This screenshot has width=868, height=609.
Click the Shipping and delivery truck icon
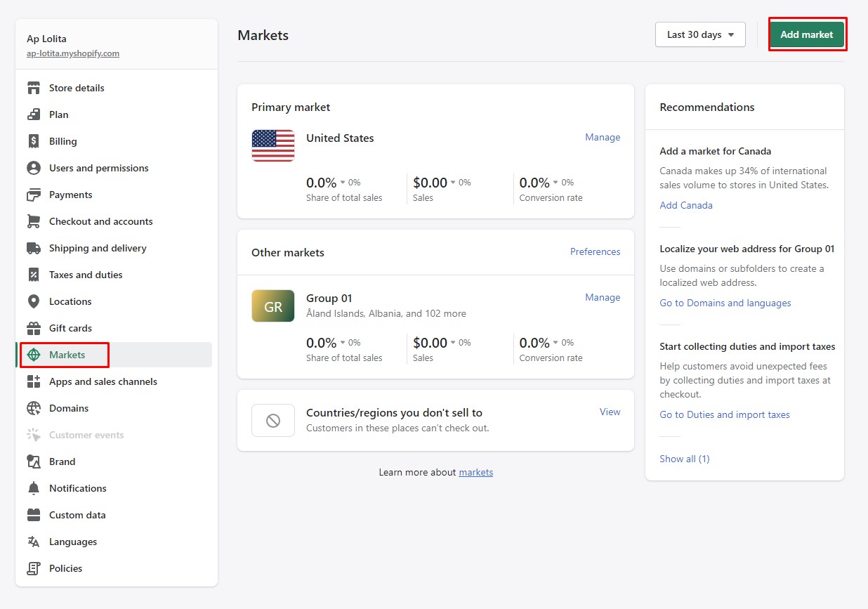[34, 248]
